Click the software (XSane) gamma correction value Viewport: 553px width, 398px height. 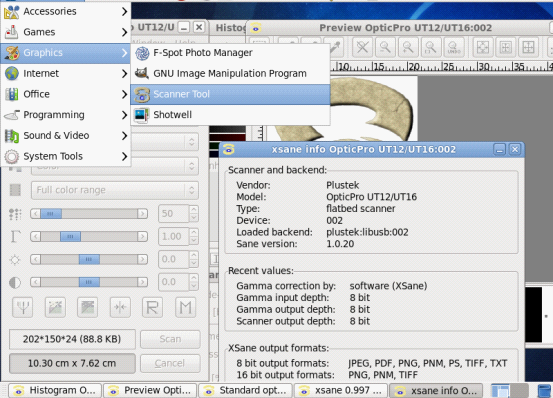tap(388, 286)
